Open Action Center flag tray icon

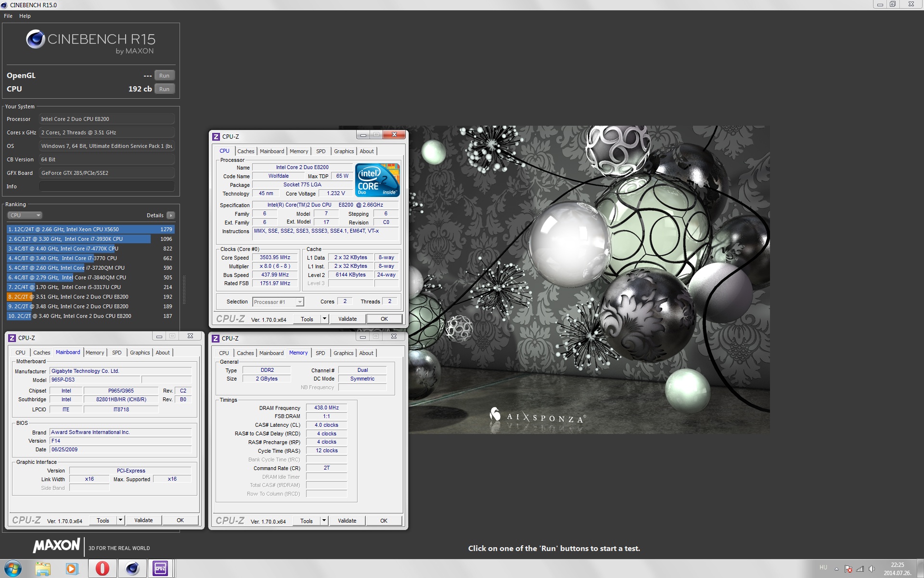pyautogui.click(x=848, y=569)
